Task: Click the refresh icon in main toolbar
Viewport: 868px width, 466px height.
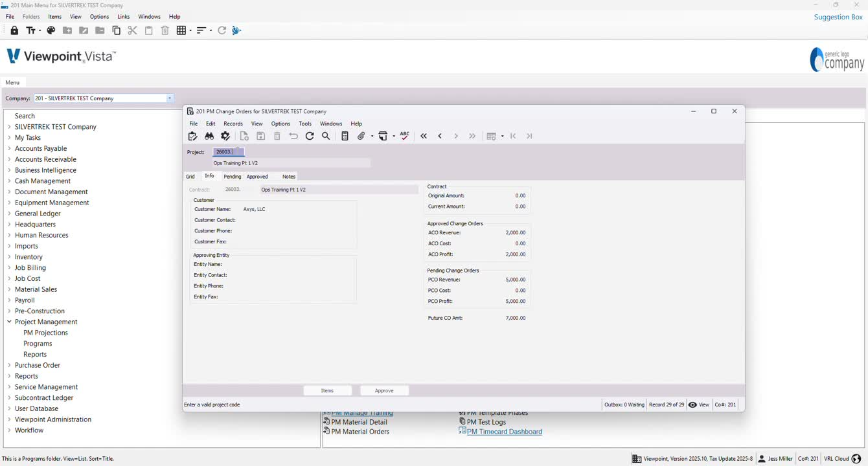Action: 222,30
